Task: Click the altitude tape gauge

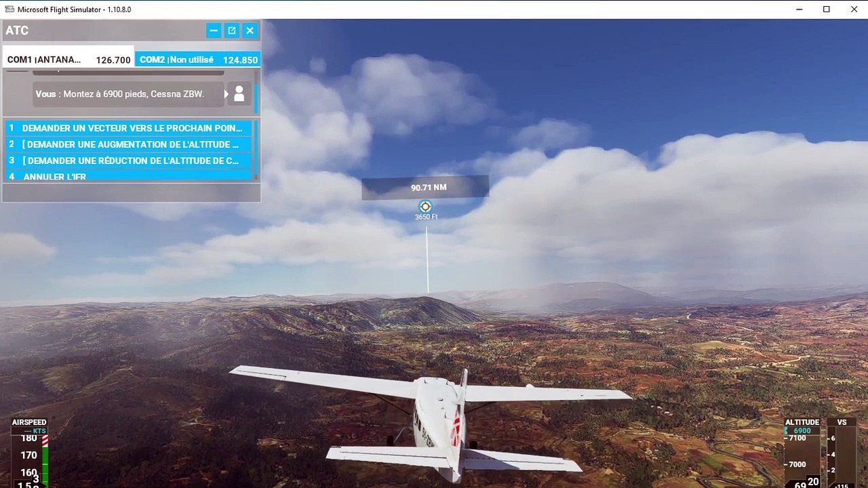Action: [802, 462]
